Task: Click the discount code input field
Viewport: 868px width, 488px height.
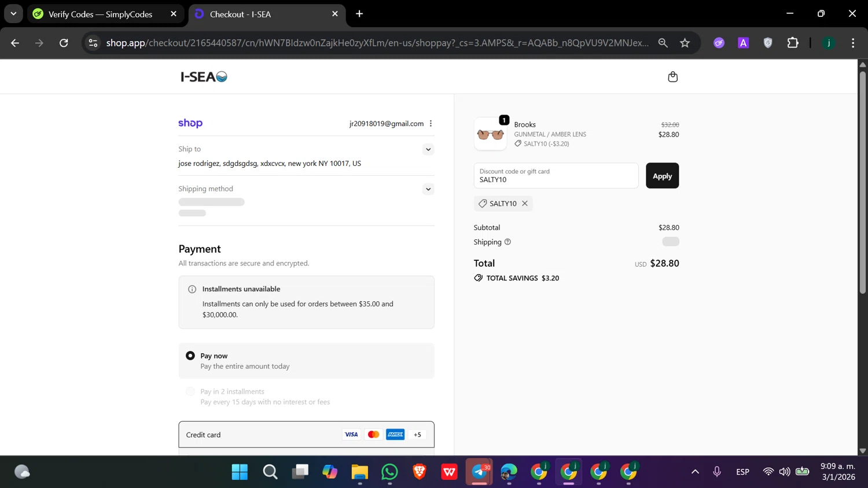Action: coord(556,176)
